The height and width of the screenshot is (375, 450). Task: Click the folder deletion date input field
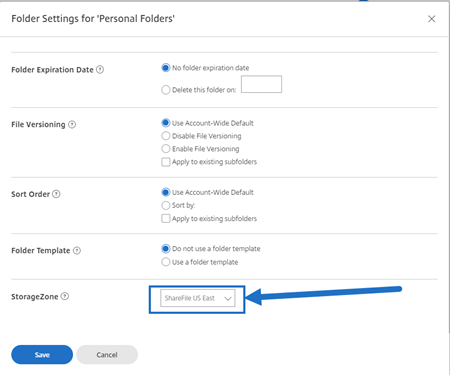(x=261, y=84)
